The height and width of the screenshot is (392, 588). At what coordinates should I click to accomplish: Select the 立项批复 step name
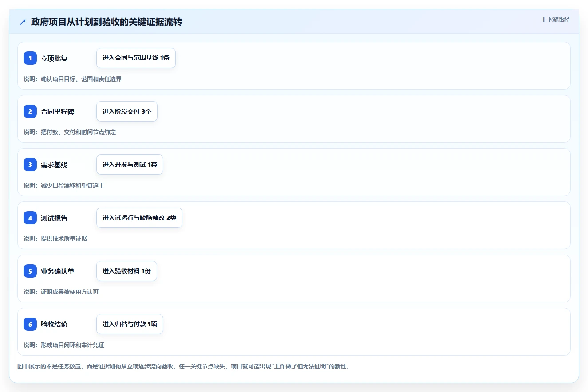click(x=54, y=58)
